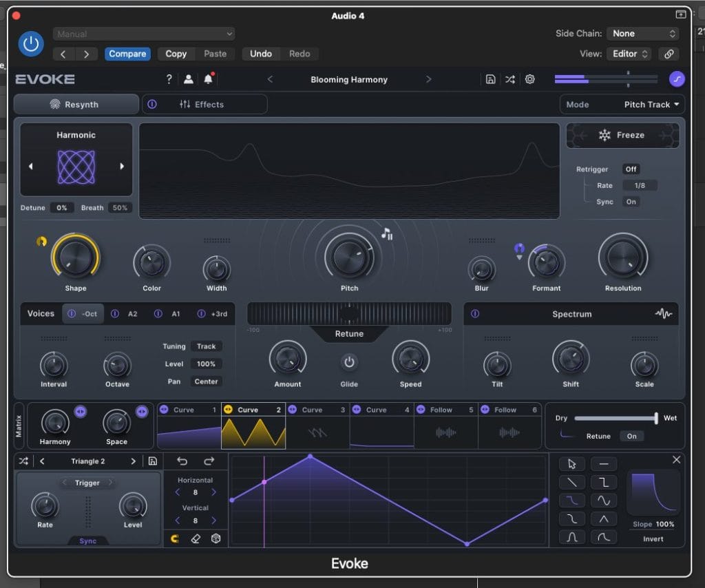The width and height of the screenshot is (705, 588).
Task: Save preset with the floppy disk icon
Action: pyautogui.click(x=490, y=79)
